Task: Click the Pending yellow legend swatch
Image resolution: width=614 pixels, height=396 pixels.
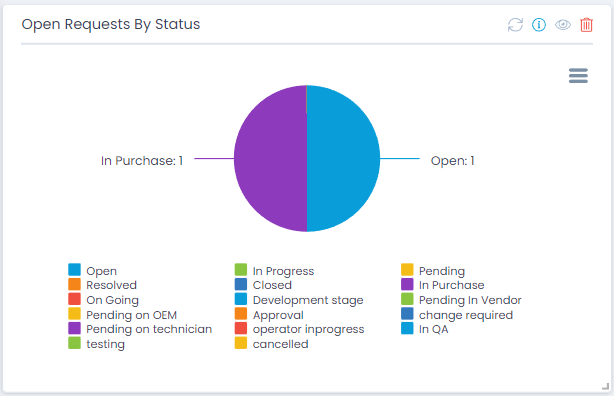Action: (x=407, y=270)
